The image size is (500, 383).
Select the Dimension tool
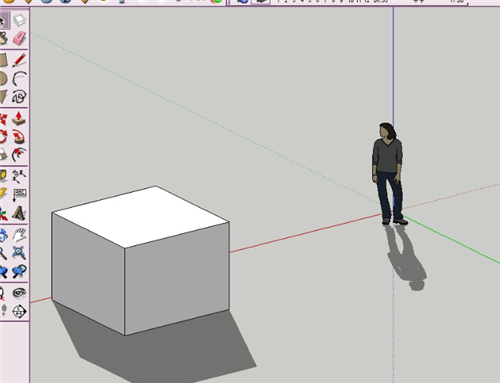pyautogui.click(x=19, y=176)
